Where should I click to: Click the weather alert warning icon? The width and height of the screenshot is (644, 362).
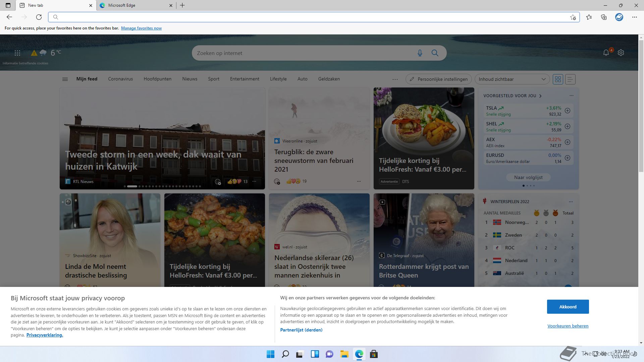(x=34, y=53)
